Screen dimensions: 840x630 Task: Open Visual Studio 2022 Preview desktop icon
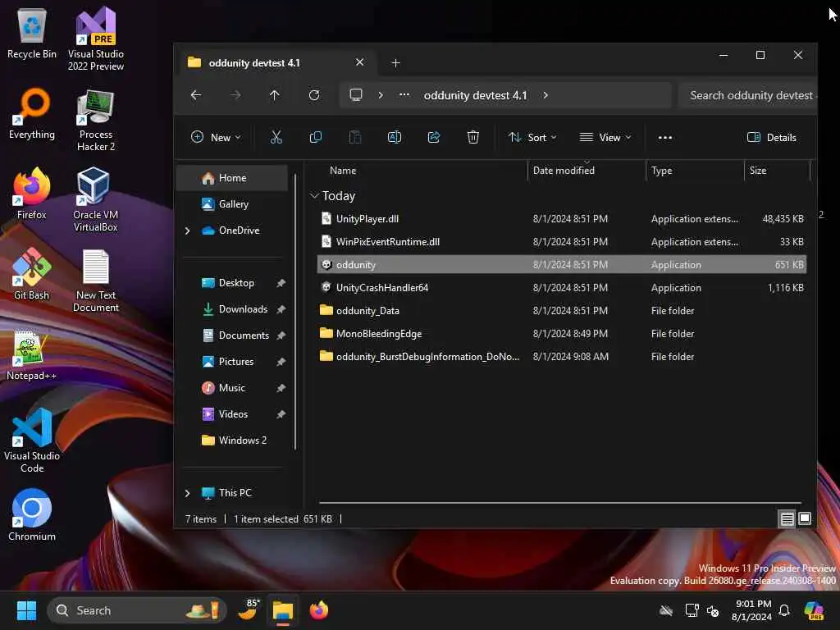point(96,39)
